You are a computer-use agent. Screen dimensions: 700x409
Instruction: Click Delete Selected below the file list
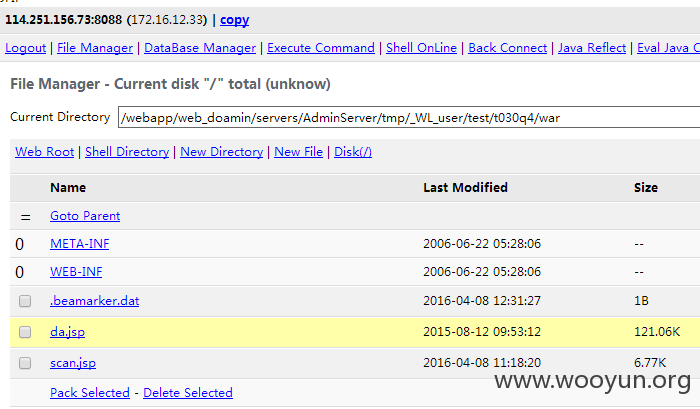(188, 392)
